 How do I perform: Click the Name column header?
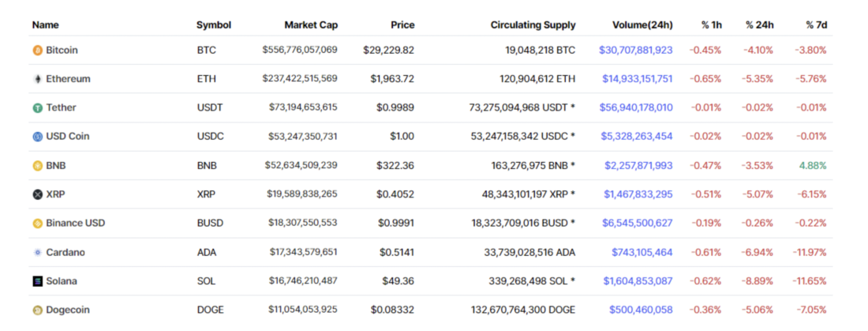click(45, 25)
